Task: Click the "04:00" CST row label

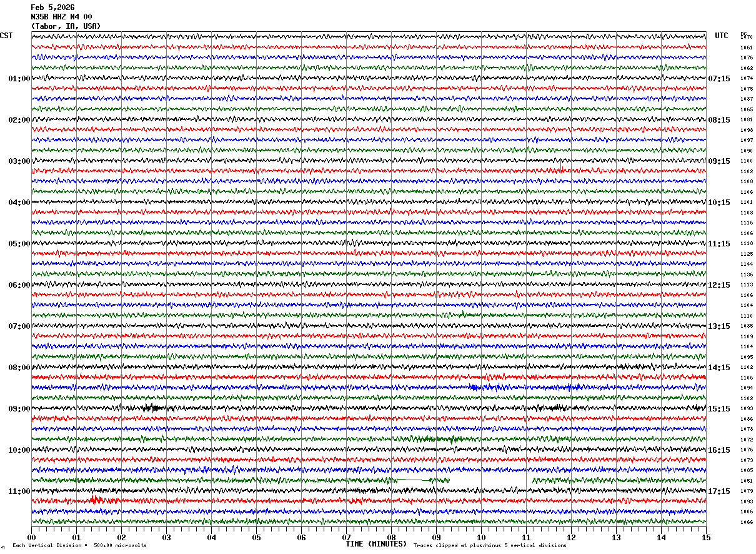Action: pos(19,203)
